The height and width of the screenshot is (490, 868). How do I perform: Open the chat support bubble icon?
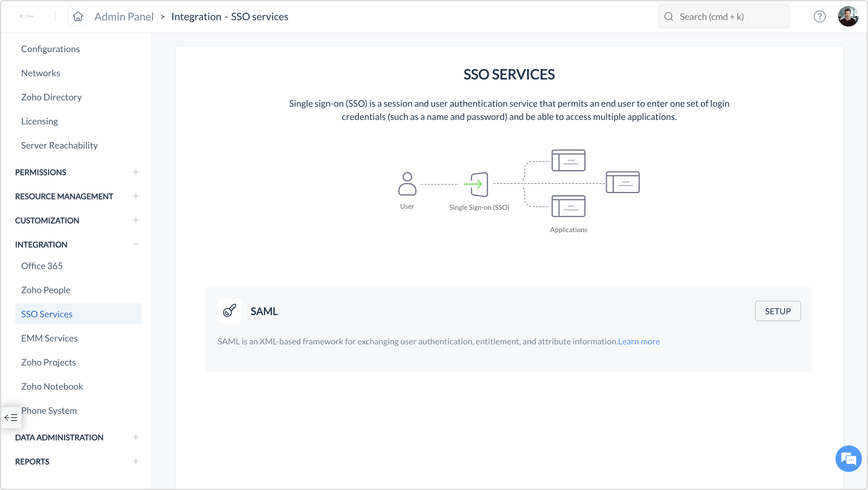(x=848, y=458)
